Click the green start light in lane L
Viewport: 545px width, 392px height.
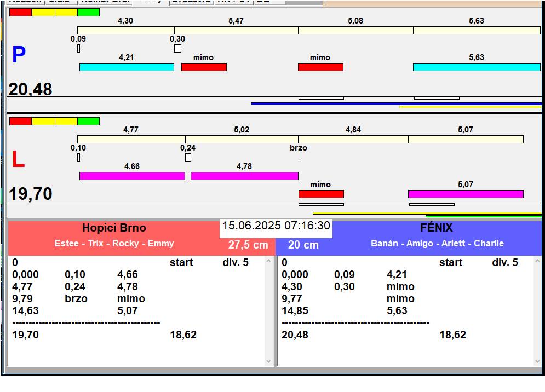88,121
